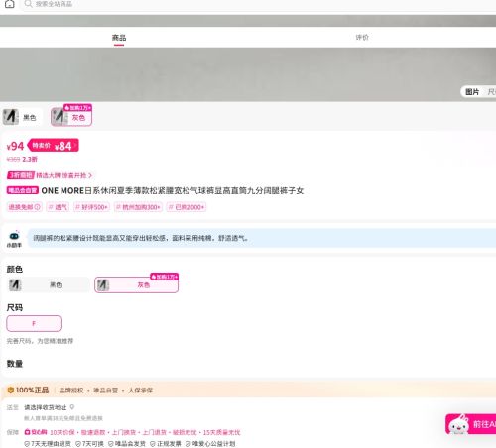Pick the 灰色 thumbnail below the gallery
Viewport: 496px width, 448px height.
click(71, 117)
